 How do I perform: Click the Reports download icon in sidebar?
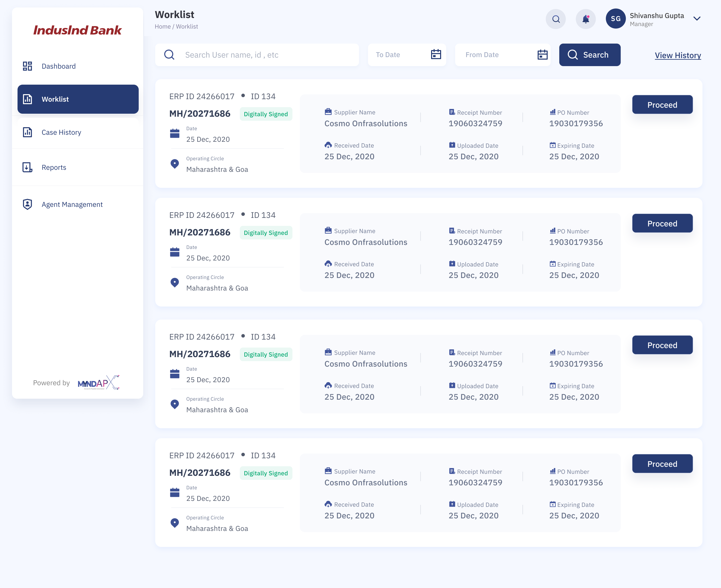click(x=28, y=167)
